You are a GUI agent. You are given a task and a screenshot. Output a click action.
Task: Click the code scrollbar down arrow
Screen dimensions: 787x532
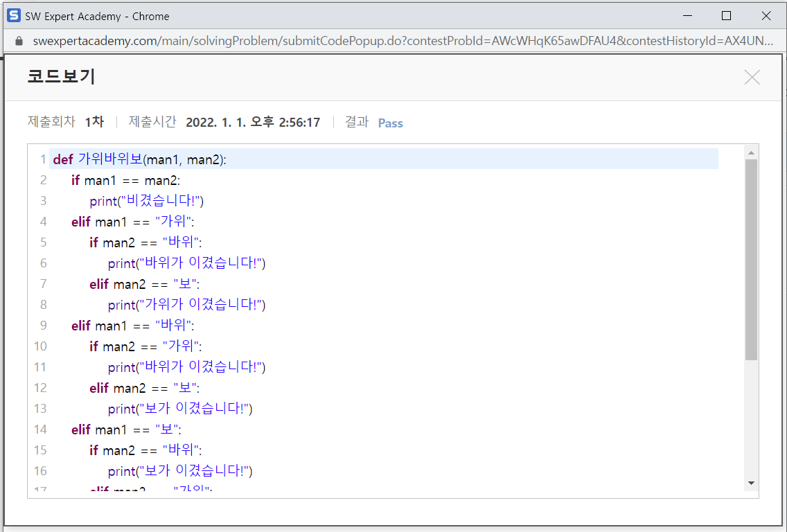[x=751, y=483]
